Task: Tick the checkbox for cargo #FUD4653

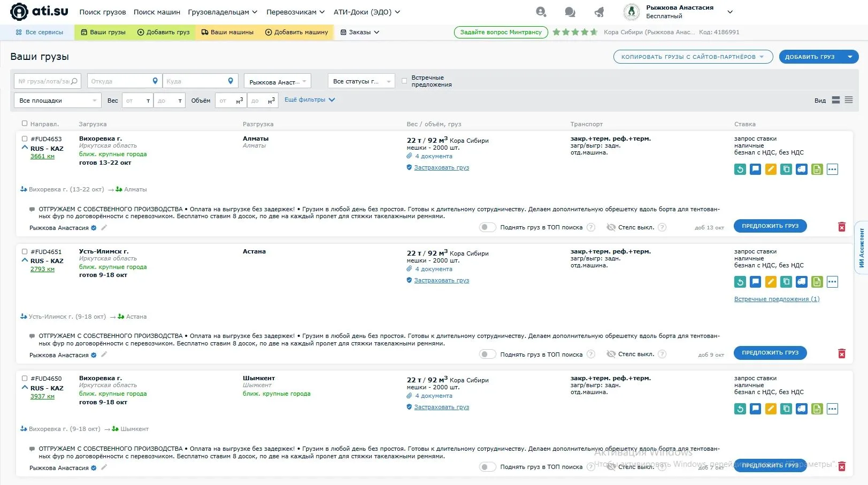Action: pos(25,138)
